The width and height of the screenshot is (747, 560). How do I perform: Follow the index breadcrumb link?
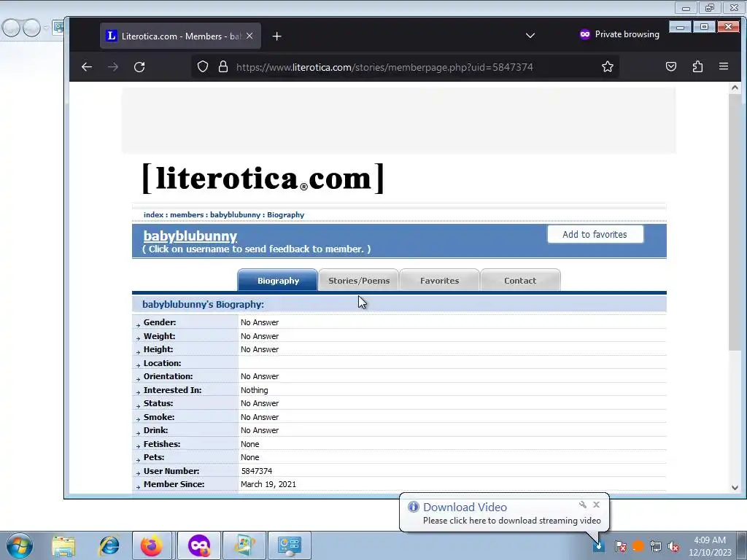153,215
